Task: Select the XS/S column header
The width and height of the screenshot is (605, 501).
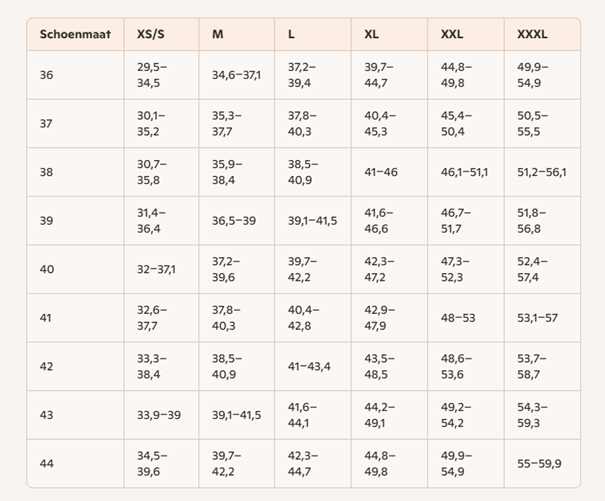Action: pyautogui.click(x=152, y=34)
